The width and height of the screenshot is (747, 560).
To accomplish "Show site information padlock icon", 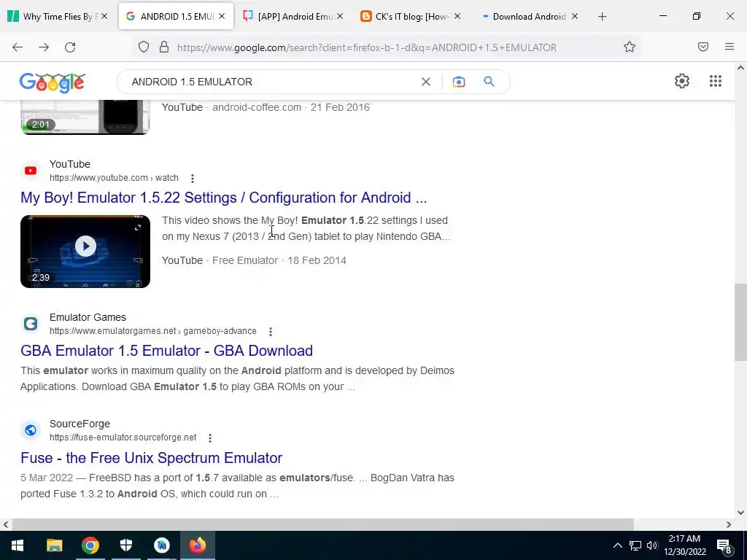I will [x=164, y=47].
